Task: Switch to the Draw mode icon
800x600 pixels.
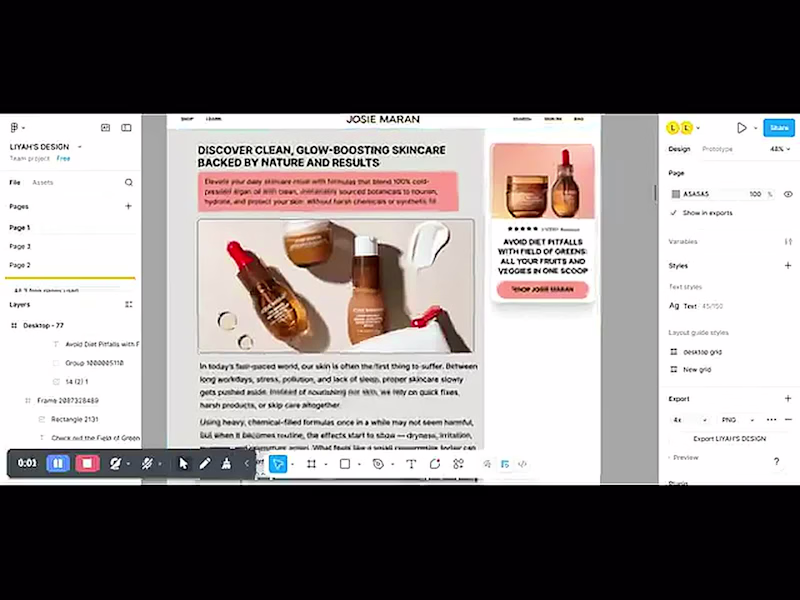Action: pos(487,464)
